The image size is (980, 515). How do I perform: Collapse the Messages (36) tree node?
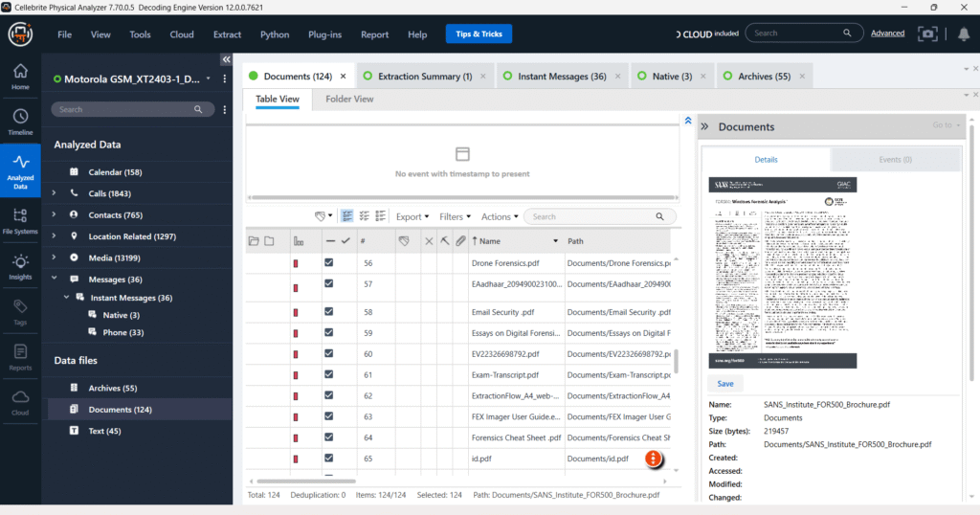click(x=54, y=279)
